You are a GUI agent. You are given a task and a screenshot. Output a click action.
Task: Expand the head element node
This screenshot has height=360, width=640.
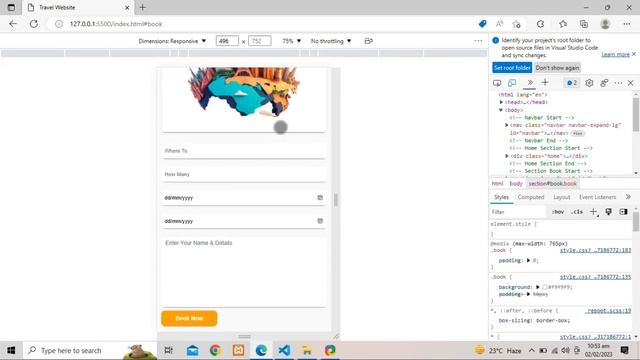(x=501, y=102)
